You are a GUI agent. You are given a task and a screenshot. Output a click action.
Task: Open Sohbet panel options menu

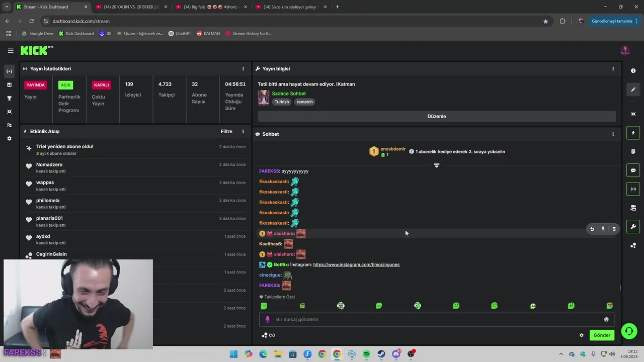point(613,134)
